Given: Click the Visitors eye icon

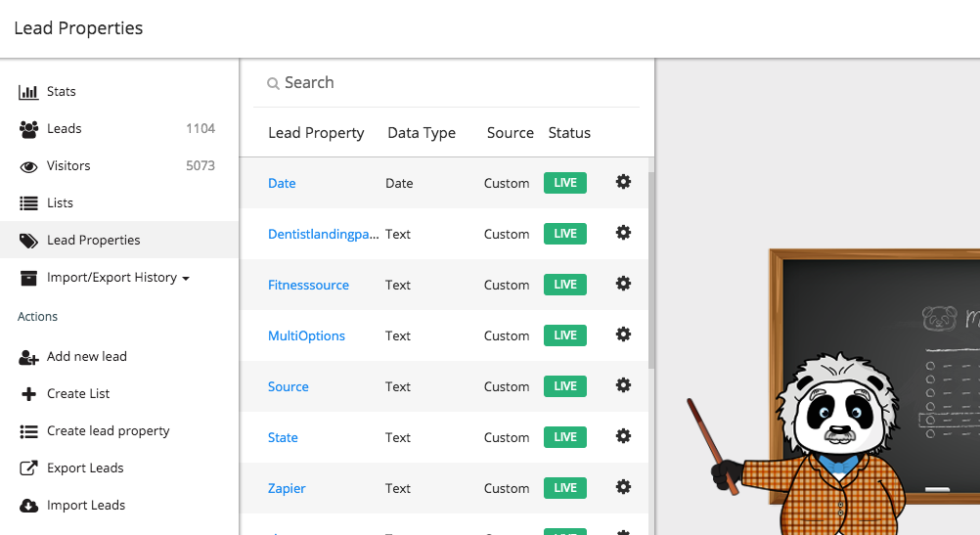Looking at the screenshot, I should [x=28, y=166].
